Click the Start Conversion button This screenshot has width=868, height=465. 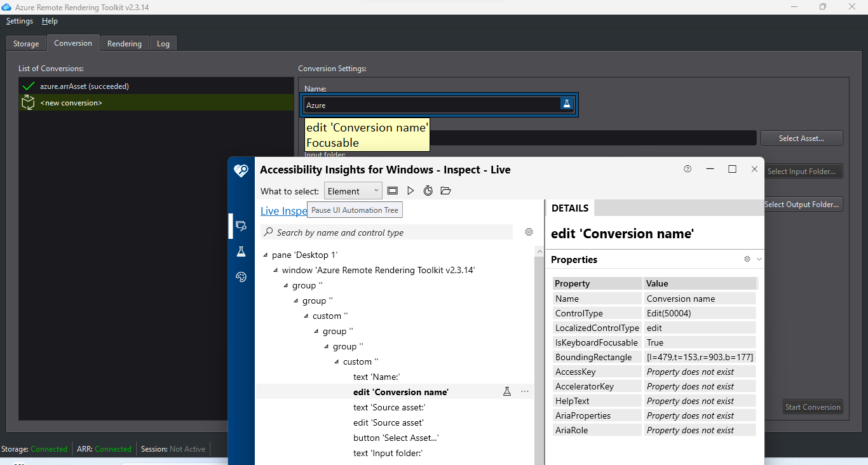[813, 407]
